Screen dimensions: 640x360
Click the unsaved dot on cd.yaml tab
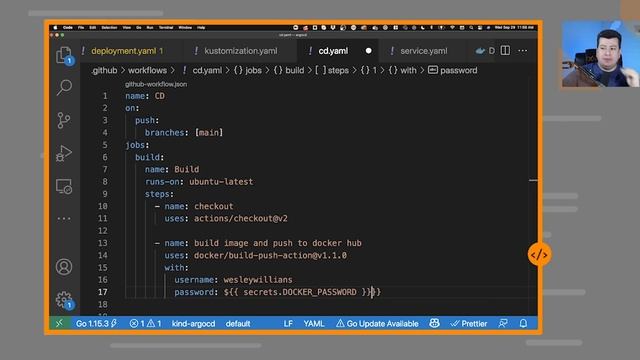pyautogui.click(x=369, y=51)
